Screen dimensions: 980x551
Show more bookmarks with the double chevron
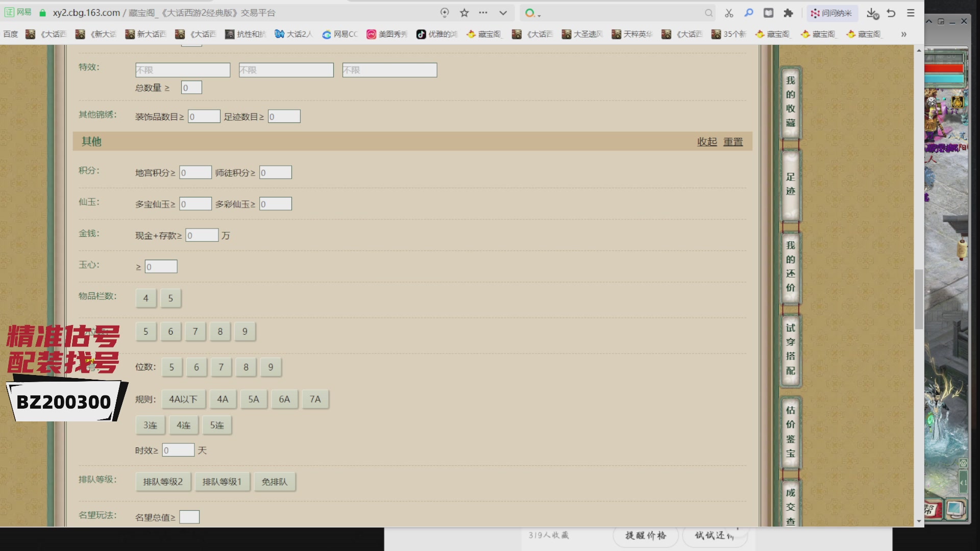point(903,34)
